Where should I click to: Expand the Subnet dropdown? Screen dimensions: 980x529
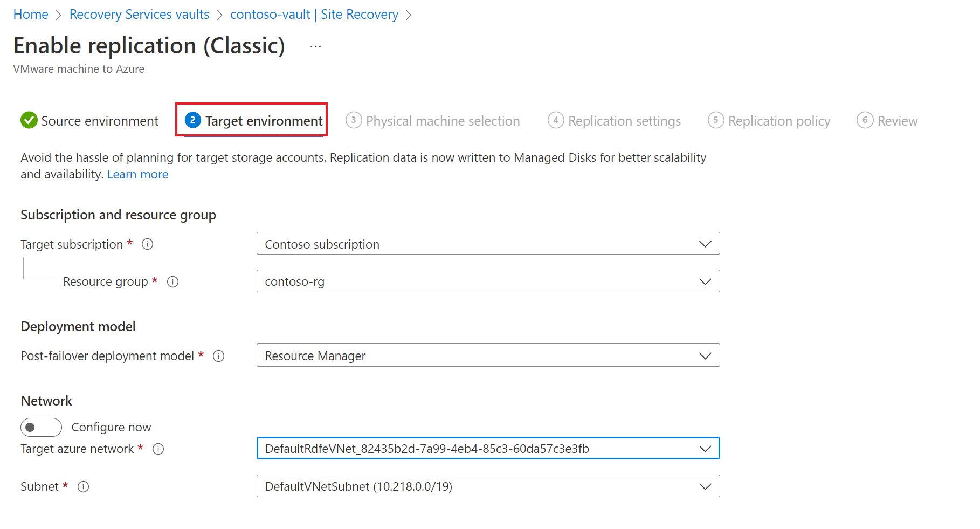(x=488, y=486)
